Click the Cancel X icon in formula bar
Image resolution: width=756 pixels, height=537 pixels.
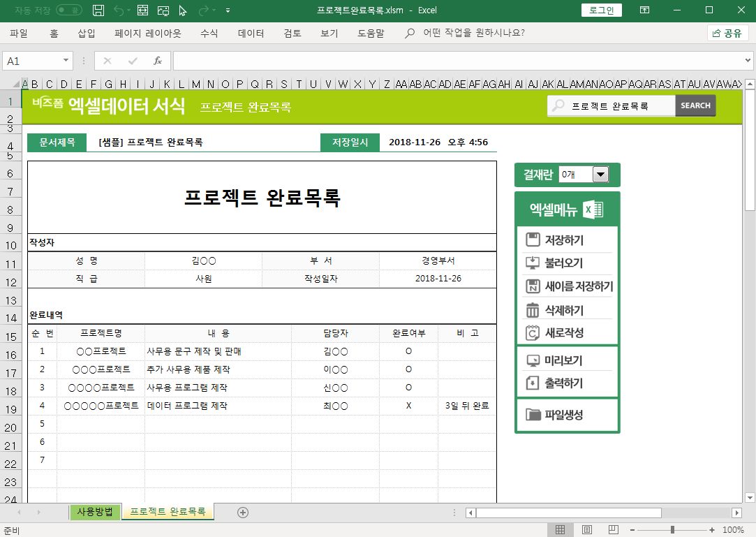click(108, 61)
